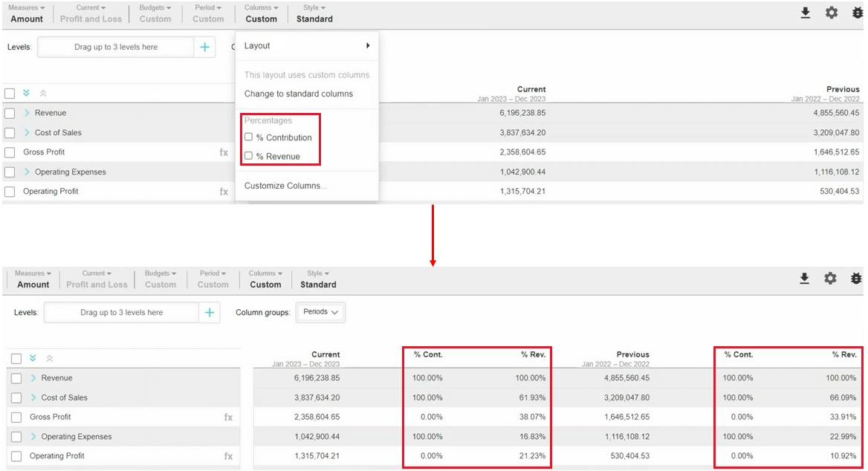Screen dimensions: 868x471
Task: Open the Layout submenu
Action: pyautogui.click(x=306, y=46)
